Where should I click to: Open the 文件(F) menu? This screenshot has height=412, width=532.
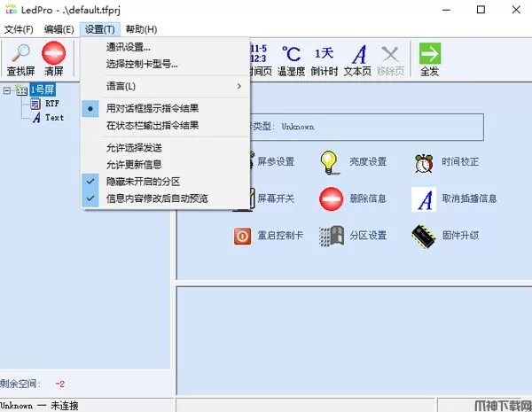point(19,29)
